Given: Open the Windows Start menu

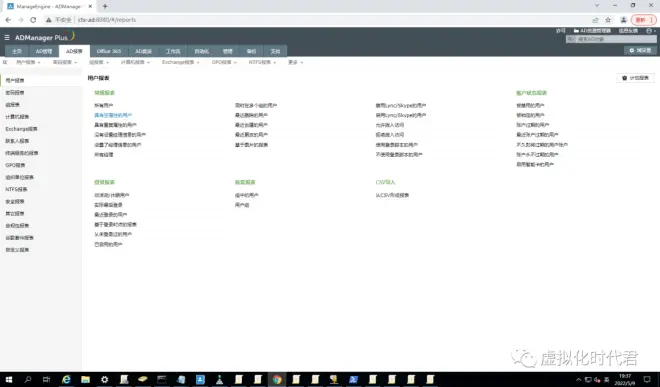Looking at the screenshot, I should pyautogui.click(x=8, y=379).
